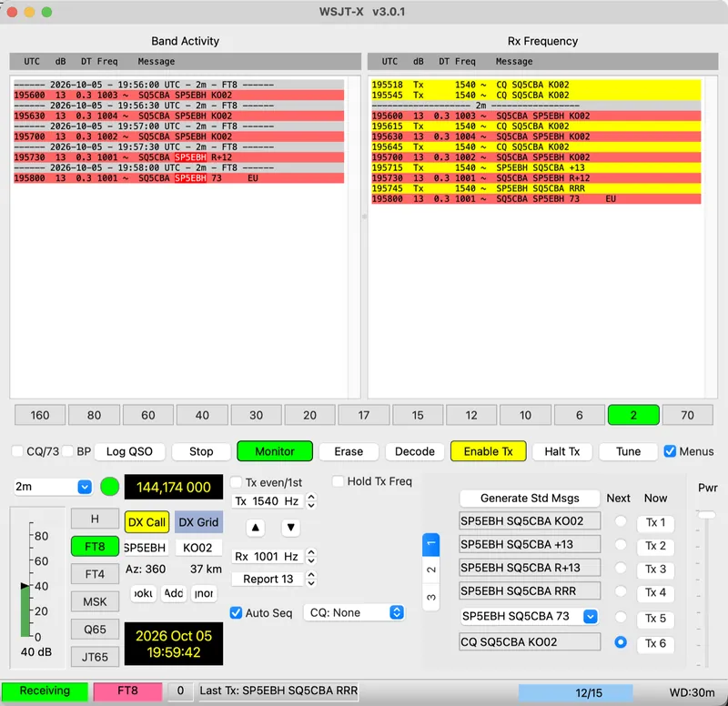This screenshot has width=728, height=706.
Task: Send Tx 2 message now
Action: [655, 546]
